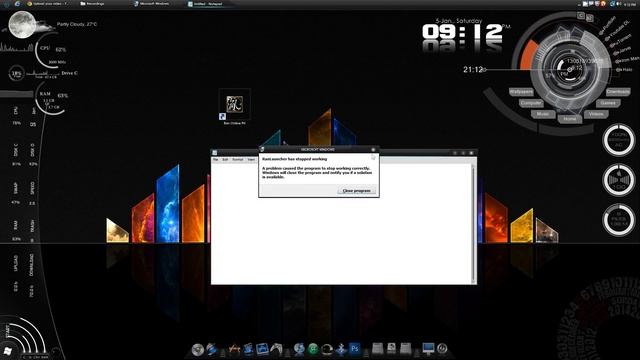Open the Edit menu in Notepad
Image resolution: width=640 pixels, height=360 pixels.
point(225,160)
